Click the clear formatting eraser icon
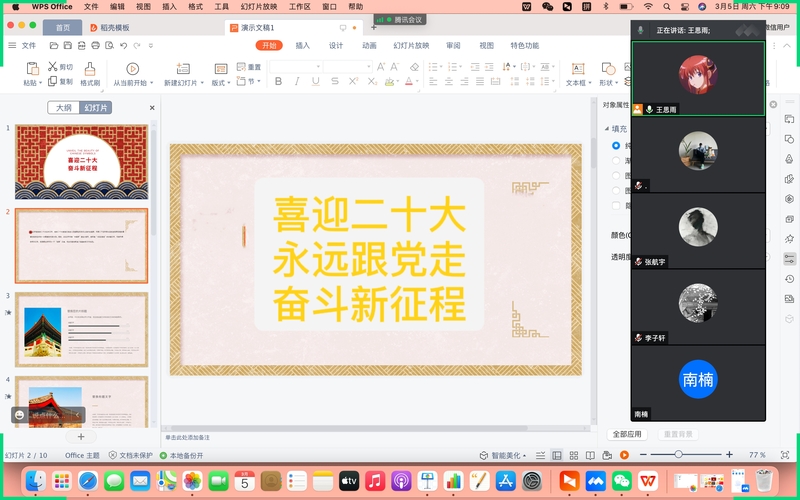This screenshot has height=500, width=800. click(414, 67)
